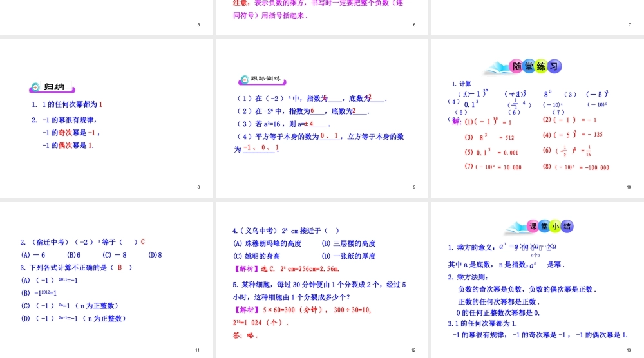Click the 课堂小结 banner on slide 13
The height and width of the screenshot is (358, 644).
[540, 227]
